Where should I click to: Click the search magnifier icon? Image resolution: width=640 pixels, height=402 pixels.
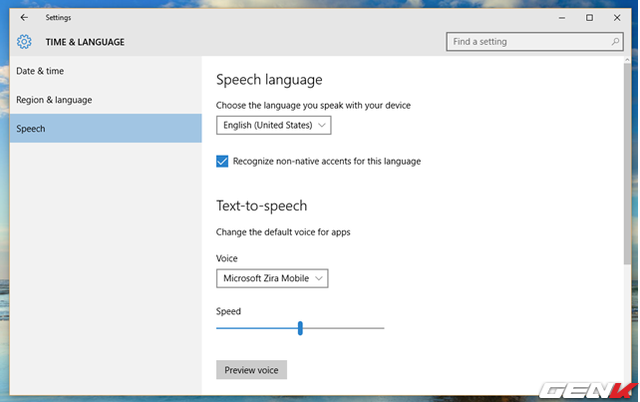[x=615, y=42]
